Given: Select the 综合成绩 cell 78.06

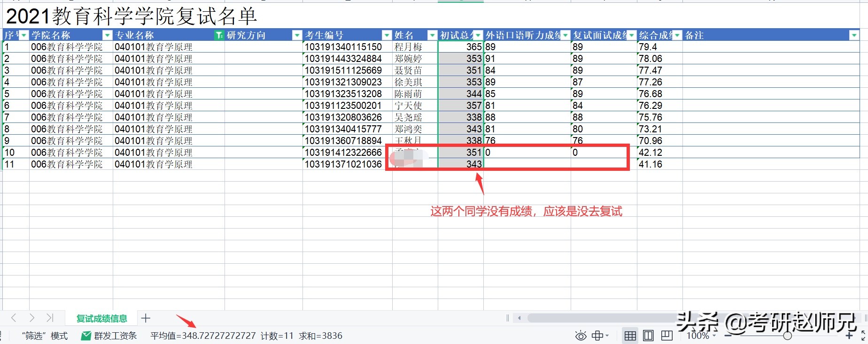Looking at the screenshot, I should (660, 59).
